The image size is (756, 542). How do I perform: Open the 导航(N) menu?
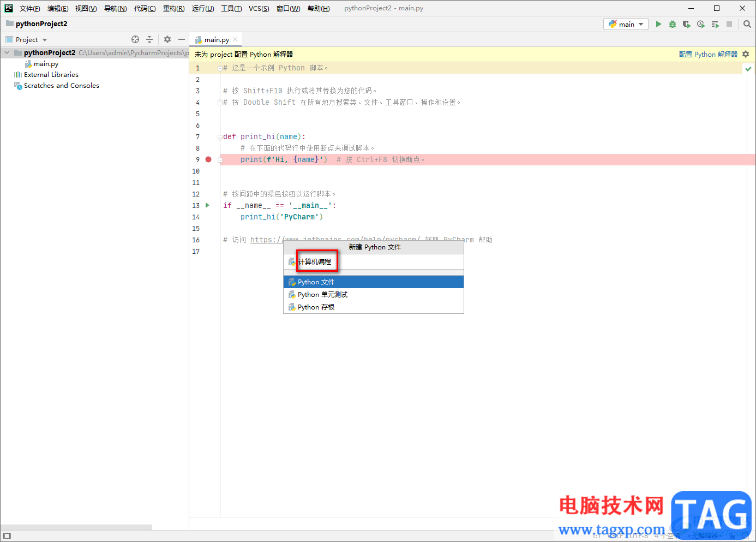pyautogui.click(x=116, y=8)
